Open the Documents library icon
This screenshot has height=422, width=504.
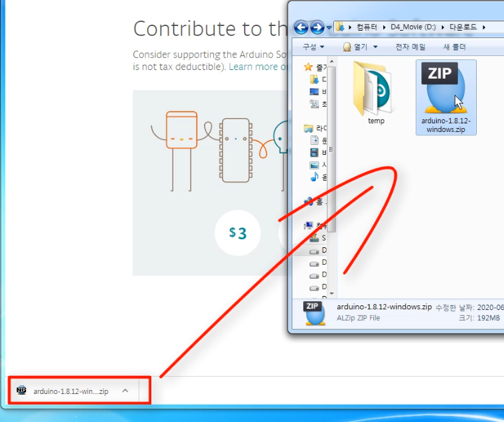tap(315, 140)
